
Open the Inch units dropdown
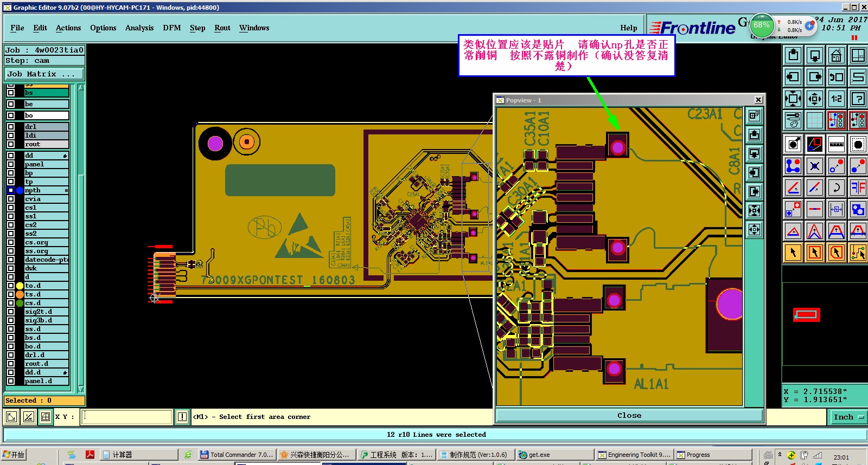click(849, 417)
